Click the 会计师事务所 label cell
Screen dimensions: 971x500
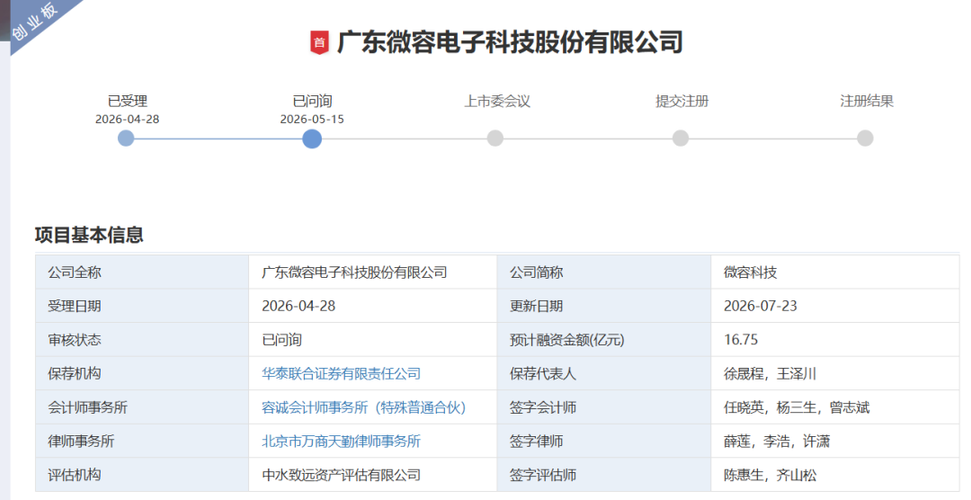pyautogui.click(x=142, y=408)
